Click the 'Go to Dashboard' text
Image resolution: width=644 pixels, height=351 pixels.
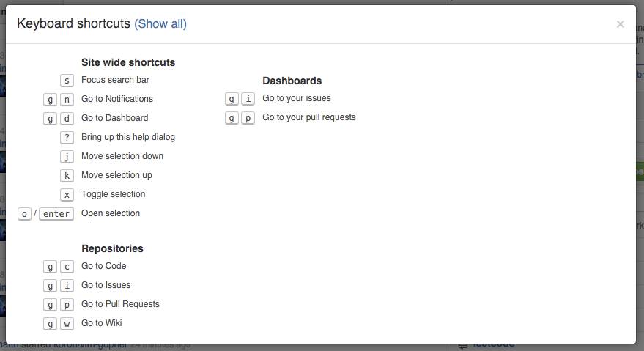tap(114, 117)
